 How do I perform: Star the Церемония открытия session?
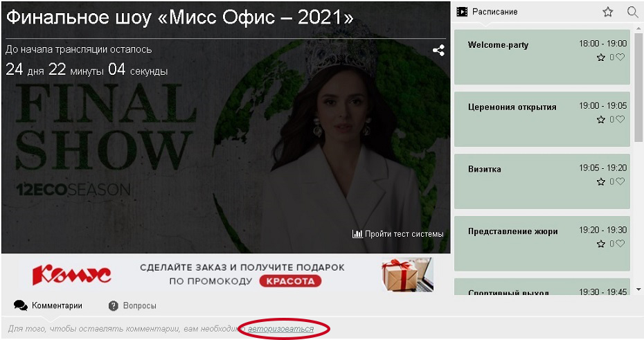click(601, 120)
